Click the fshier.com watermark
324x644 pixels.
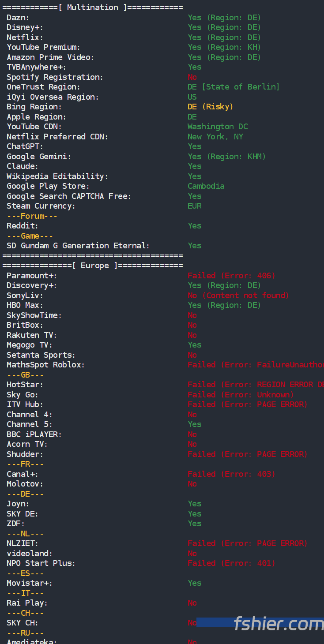pyautogui.click(x=278, y=624)
